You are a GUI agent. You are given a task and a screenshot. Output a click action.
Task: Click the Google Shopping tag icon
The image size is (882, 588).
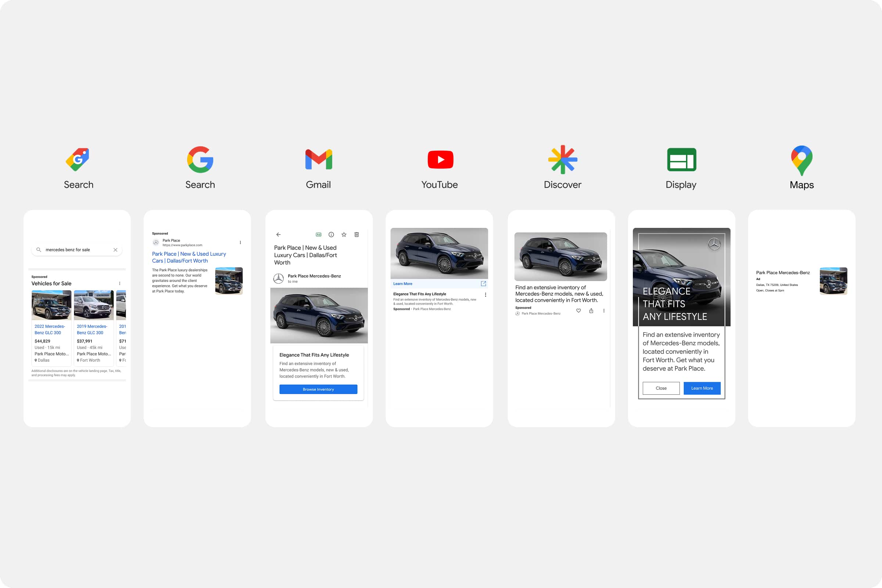(78, 160)
